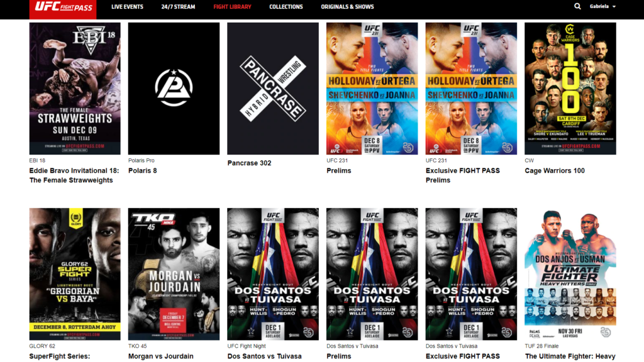Select the Fight Library tab
Screen dimensions: 644x362
pos(232,7)
